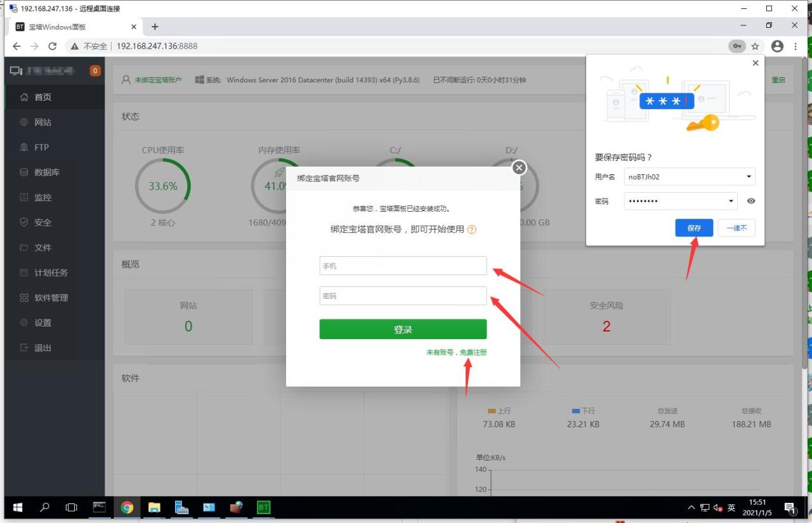Screen dimensions: 812x523
Task: Switch to the 宝塔Windows面板 browser tab
Action: click(x=75, y=27)
